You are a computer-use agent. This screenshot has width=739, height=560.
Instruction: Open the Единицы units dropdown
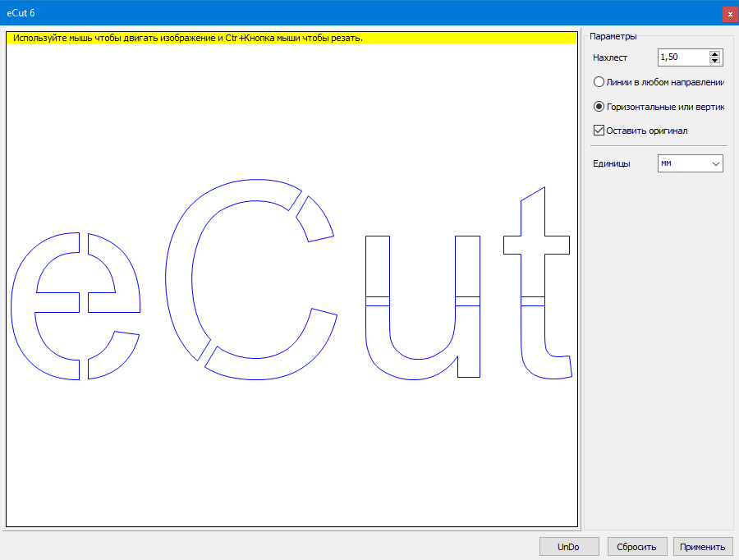tap(690, 163)
